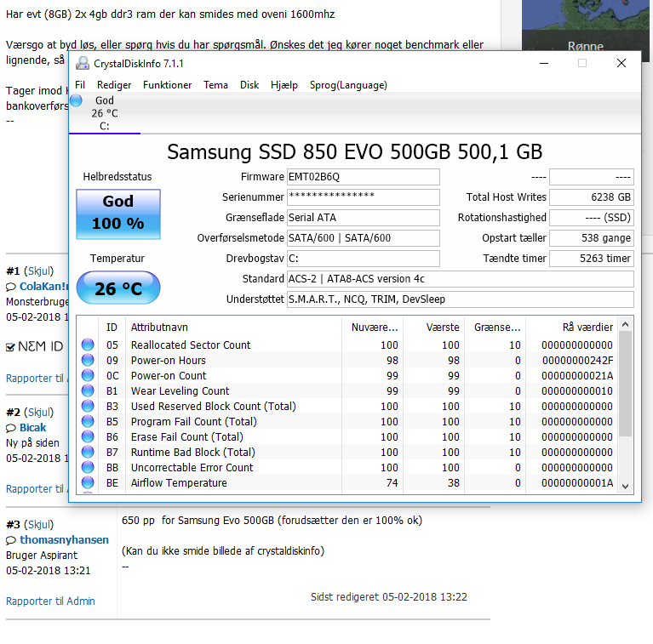Click the Værste column header
Image resolution: width=653 pixels, height=644 pixels.
433,328
